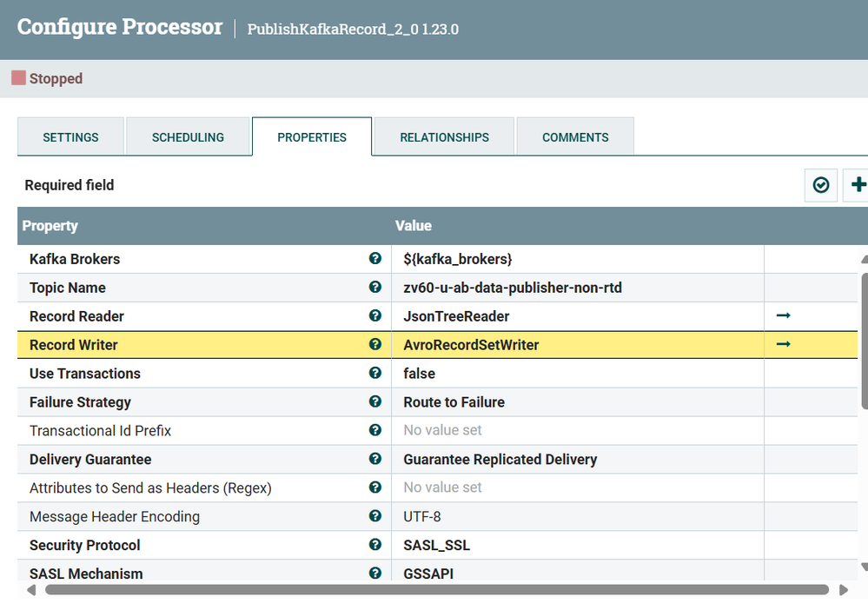Open help icon for Kafka Brokers property
Viewport: 868px width, 610px height.
click(x=374, y=258)
